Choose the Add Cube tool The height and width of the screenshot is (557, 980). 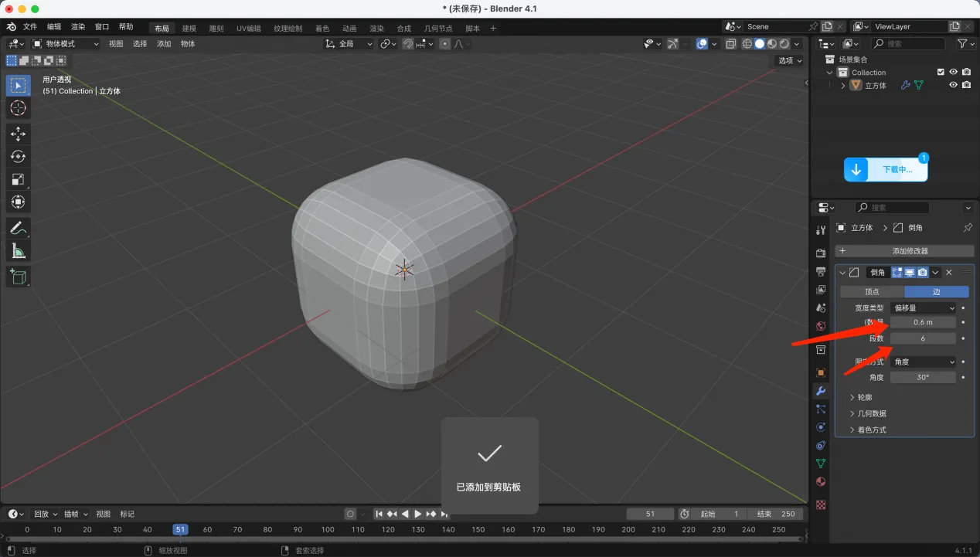tap(18, 277)
